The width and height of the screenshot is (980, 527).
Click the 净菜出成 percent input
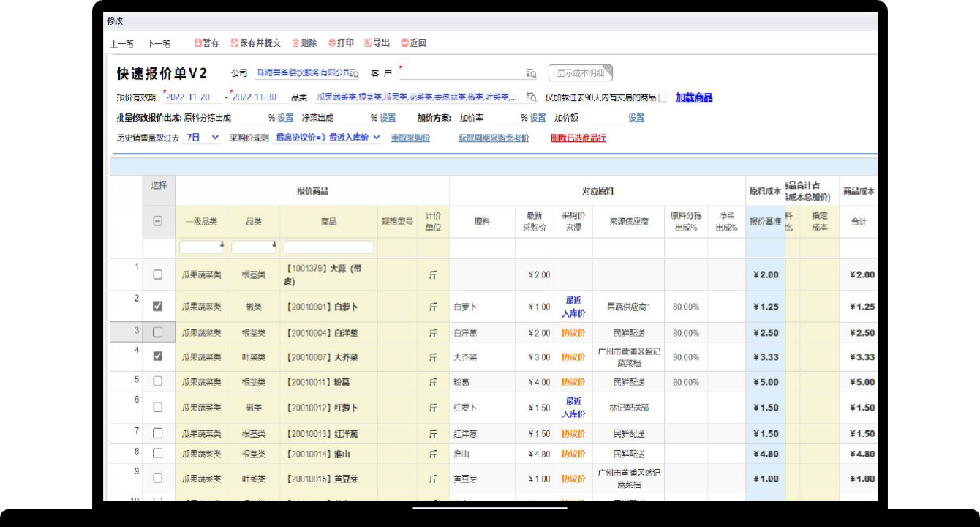point(355,118)
